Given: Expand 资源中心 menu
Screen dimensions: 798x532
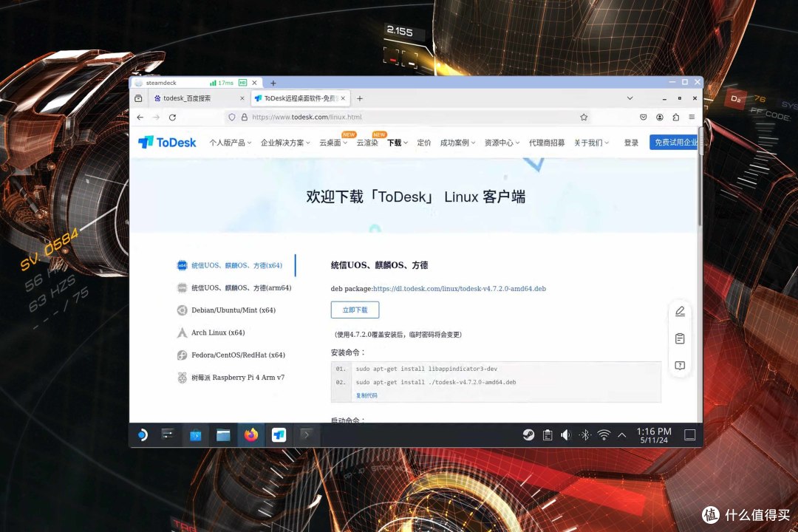Looking at the screenshot, I should [501, 143].
